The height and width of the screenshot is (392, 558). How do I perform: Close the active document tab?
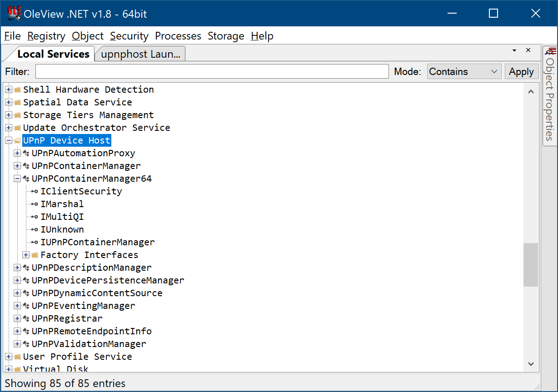528,50
